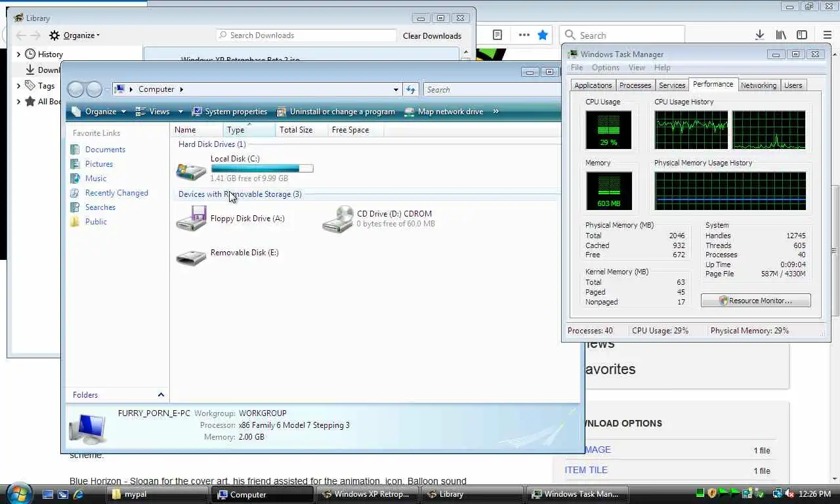Click Memory gauge showing 603 MB
The width and height of the screenshot is (840, 504).
[608, 191]
